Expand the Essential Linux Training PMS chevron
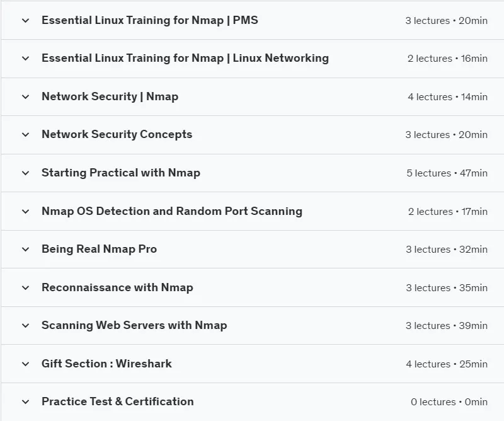 point(25,21)
